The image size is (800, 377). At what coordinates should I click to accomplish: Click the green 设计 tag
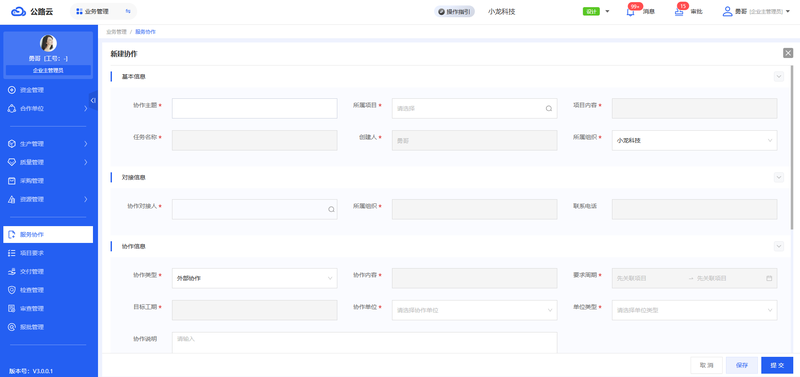(591, 12)
